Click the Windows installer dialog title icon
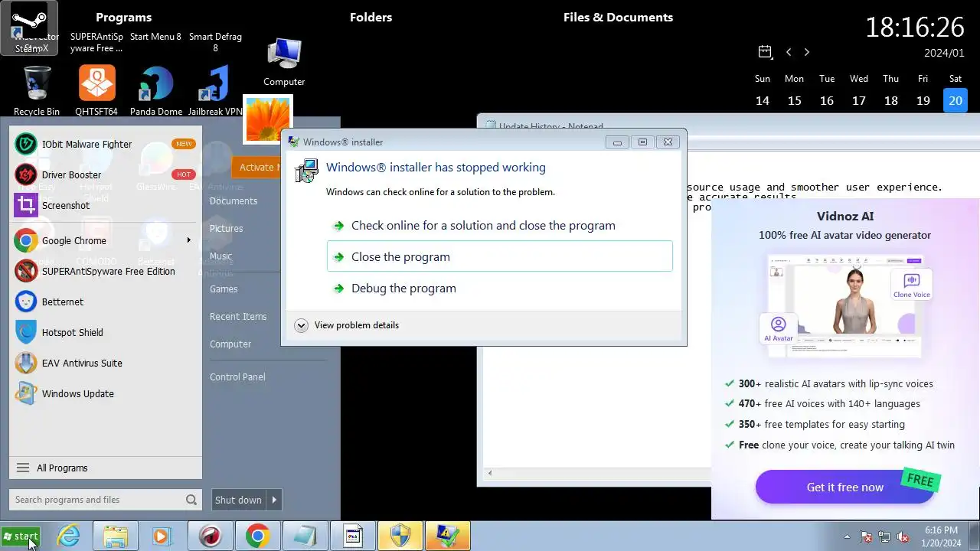This screenshot has height=551, width=980. [293, 142]
